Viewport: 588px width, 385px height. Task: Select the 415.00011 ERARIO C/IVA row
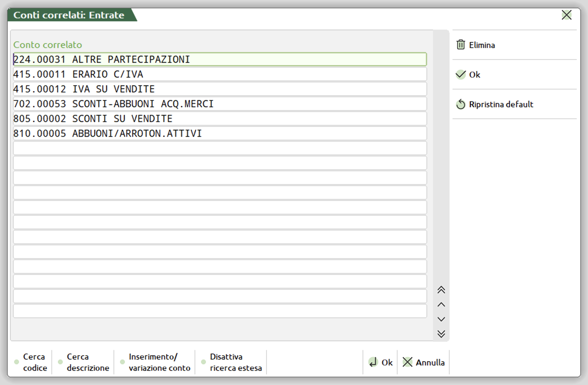click(219, 74)
